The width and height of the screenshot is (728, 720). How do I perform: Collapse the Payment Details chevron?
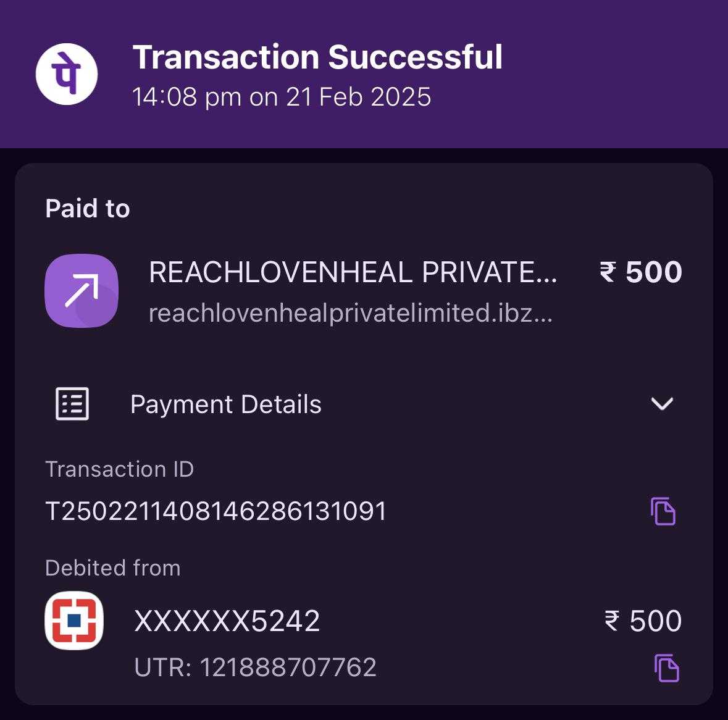tap(662, 404)
